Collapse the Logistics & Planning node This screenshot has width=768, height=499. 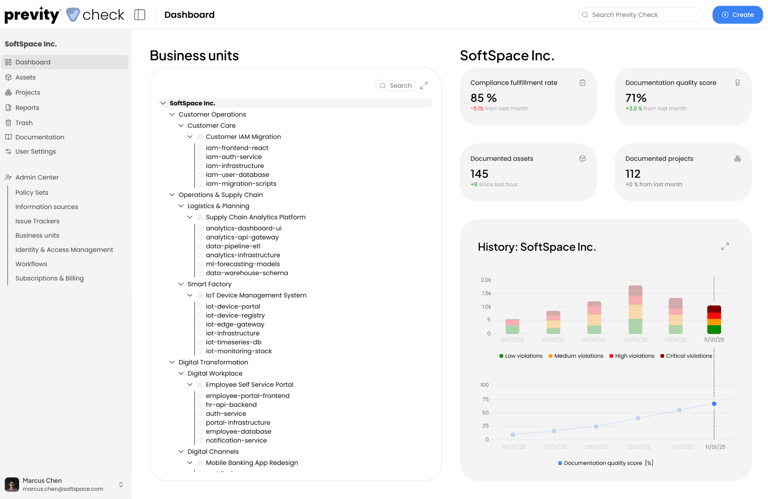pyautogui.click(x=181, y=206)
